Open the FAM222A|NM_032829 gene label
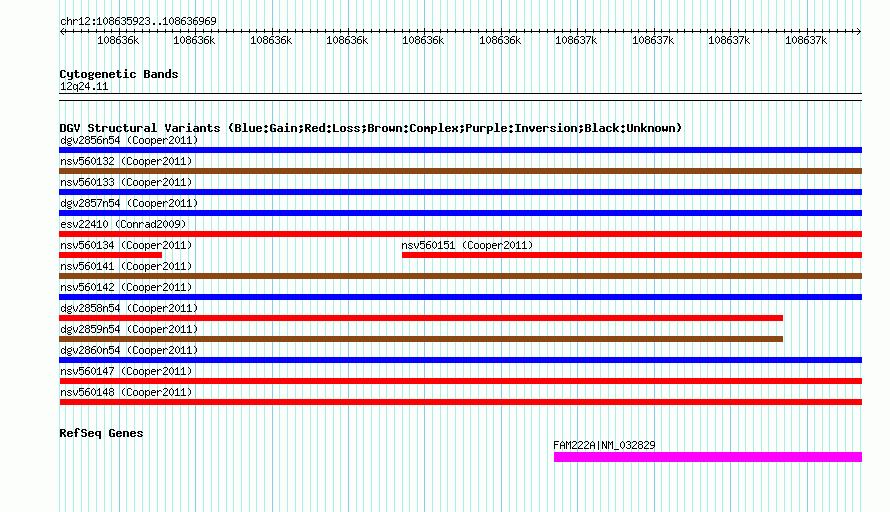 pyautogui.click(x=604, y=445)
